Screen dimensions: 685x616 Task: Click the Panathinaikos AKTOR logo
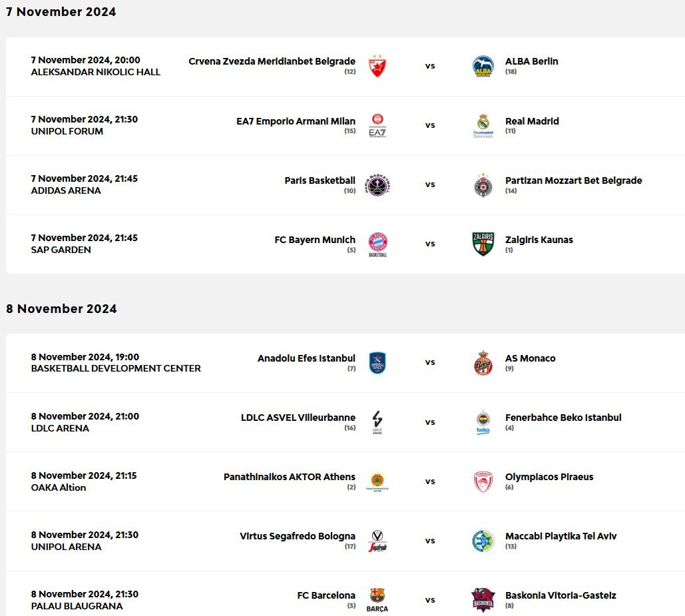click(377, 481)
